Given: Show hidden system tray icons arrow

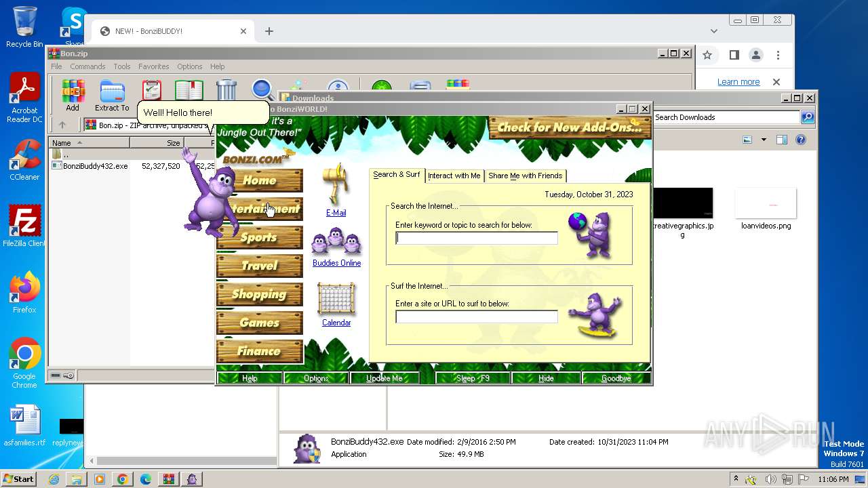Looking at the screenshot, I should point(736,479).
